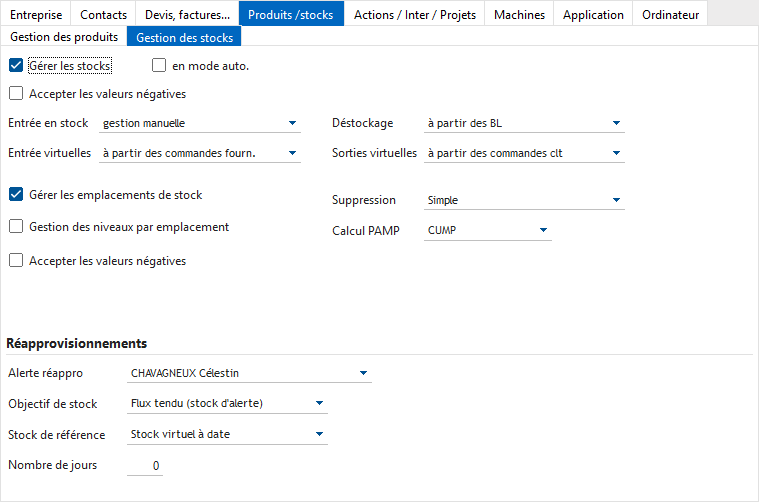The height and width of the screenshot is (502, 759).
Task: Enable the en mode auto. checkbox
Action: point(159,66)
